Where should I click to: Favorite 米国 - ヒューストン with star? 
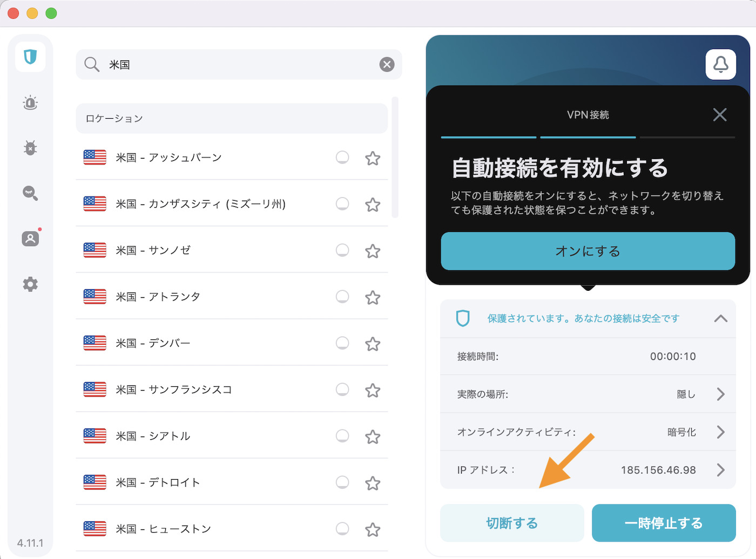click(x=373, y=529)
